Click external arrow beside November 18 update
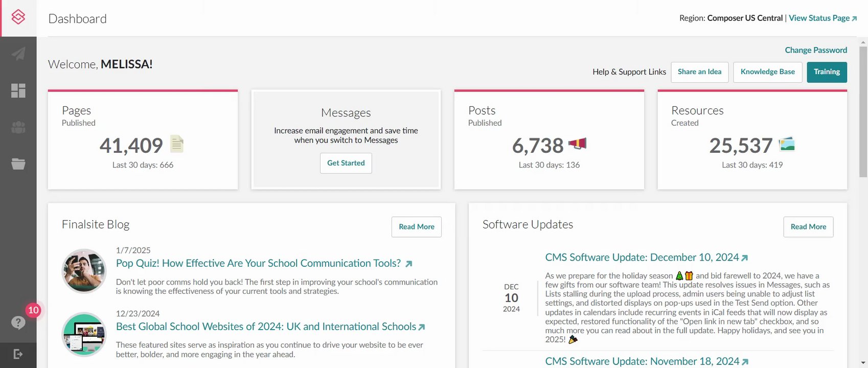The height and width of the screenshot is (368, 868). pos(745,362)
